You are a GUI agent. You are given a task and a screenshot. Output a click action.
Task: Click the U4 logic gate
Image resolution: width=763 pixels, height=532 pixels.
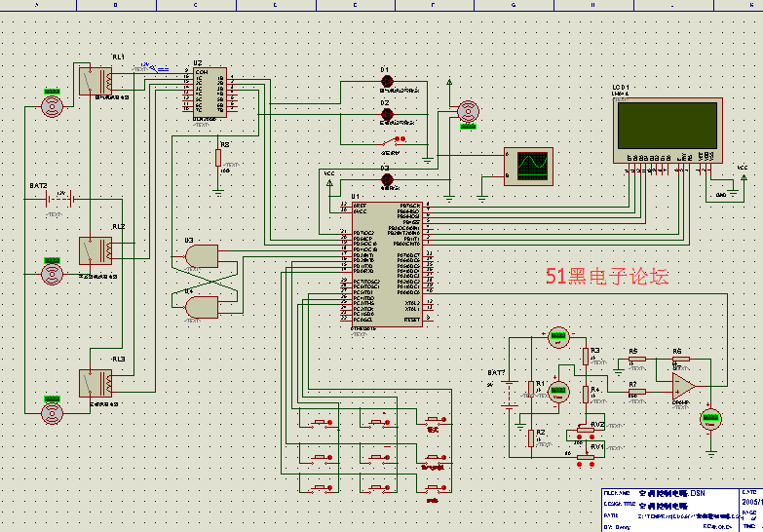tap(201, 308)
